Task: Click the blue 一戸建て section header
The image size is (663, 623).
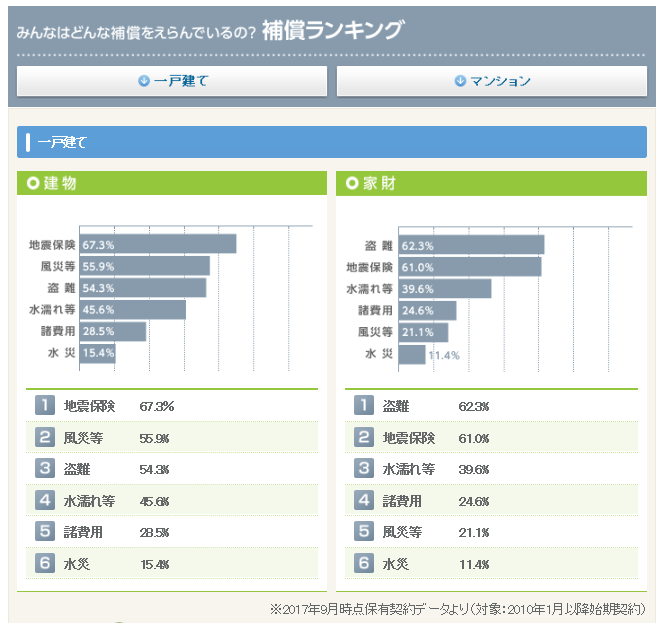Action: click(332, 142)
